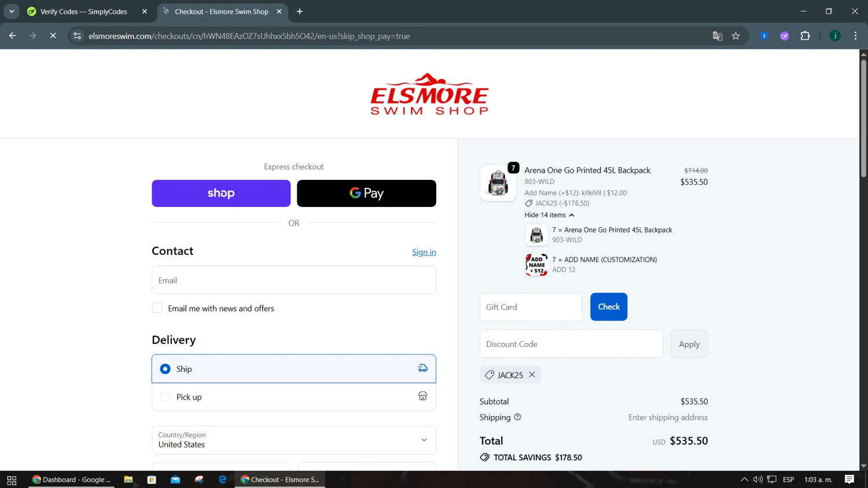This screenshot has width=868, height=488.
Task: Click the $535.50 total amount
Action: [x=689, y=441]
